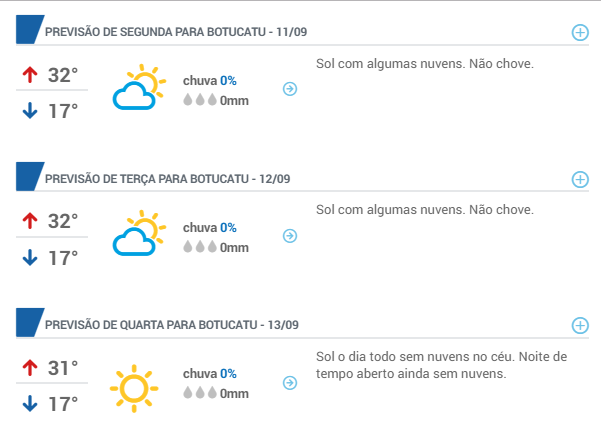Click the 'Sol o dia todo sem nuvens' description
Image resolution: width=601 pixels, height=447 pixels.
pyautogui.click(x=441, y=365)
